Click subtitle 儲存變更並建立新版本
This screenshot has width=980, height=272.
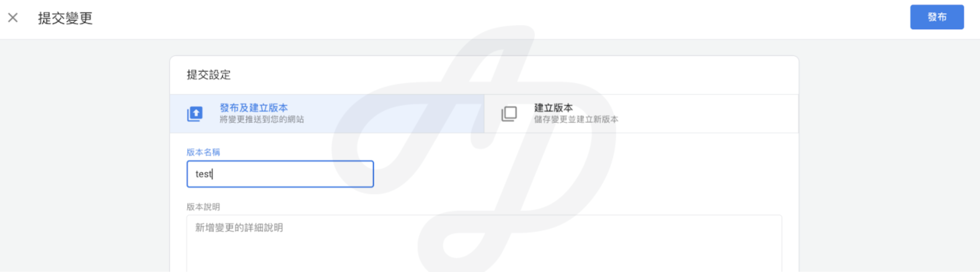[x=576, y=119]
